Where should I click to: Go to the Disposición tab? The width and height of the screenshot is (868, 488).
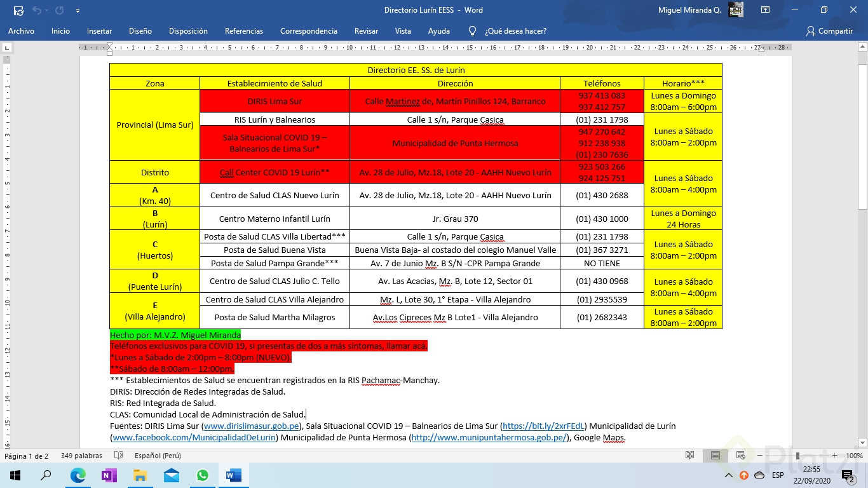188,31
